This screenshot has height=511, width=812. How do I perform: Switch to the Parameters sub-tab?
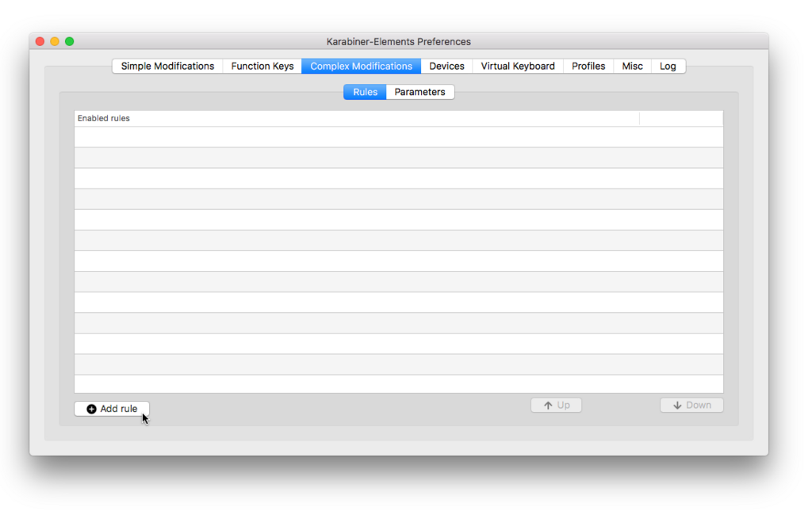coord(419,92)
